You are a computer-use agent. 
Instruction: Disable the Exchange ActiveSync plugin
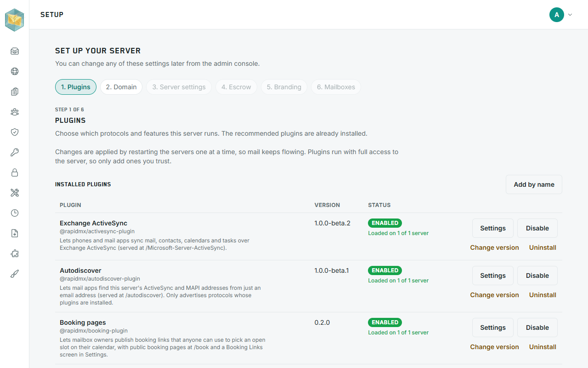[x=537, y=228]
